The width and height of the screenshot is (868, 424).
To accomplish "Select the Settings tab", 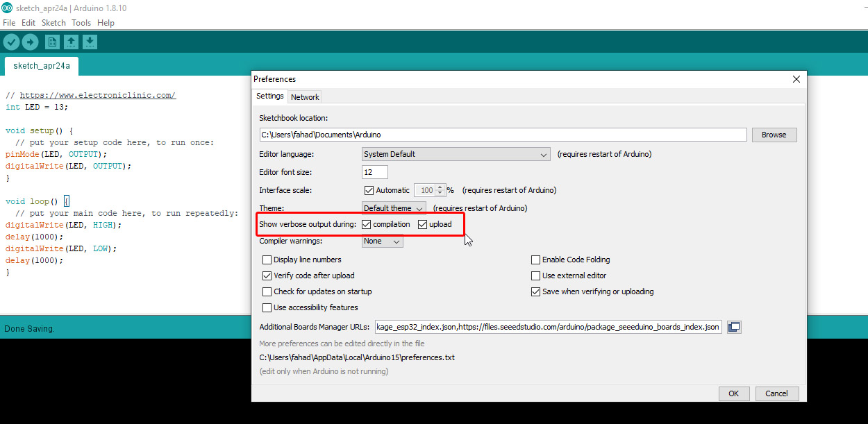I will (270, 96).
